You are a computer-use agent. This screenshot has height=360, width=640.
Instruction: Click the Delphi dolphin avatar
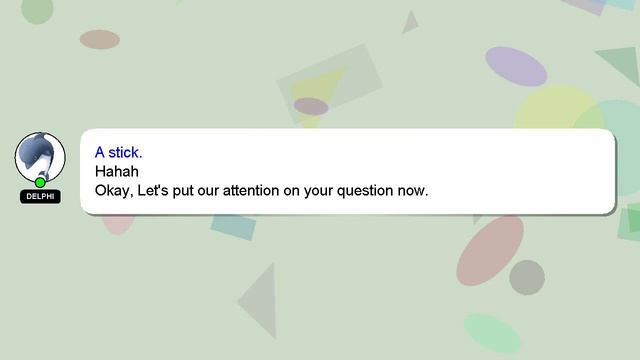coord(40,157)
